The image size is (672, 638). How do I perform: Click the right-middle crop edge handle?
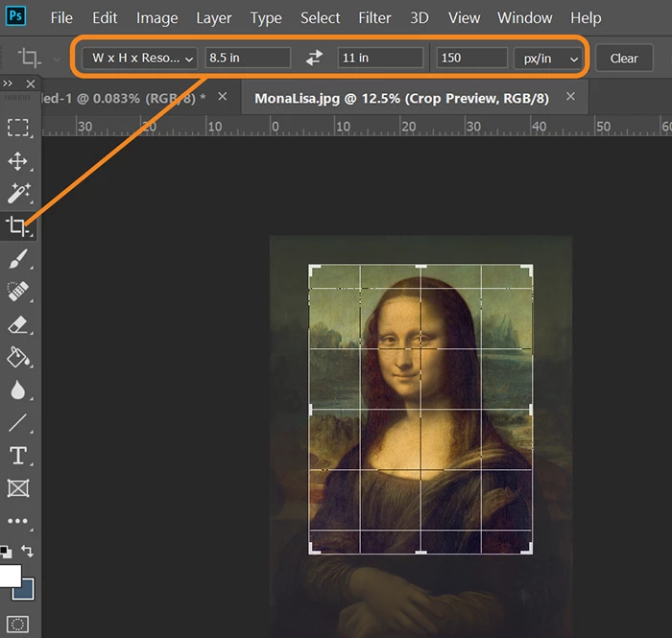[x=531, y=410]
